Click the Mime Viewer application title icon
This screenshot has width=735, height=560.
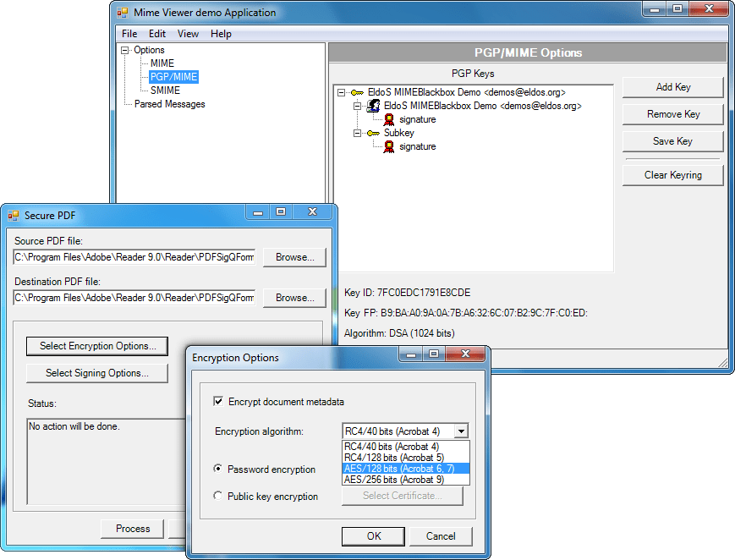(x=123, y=13)
